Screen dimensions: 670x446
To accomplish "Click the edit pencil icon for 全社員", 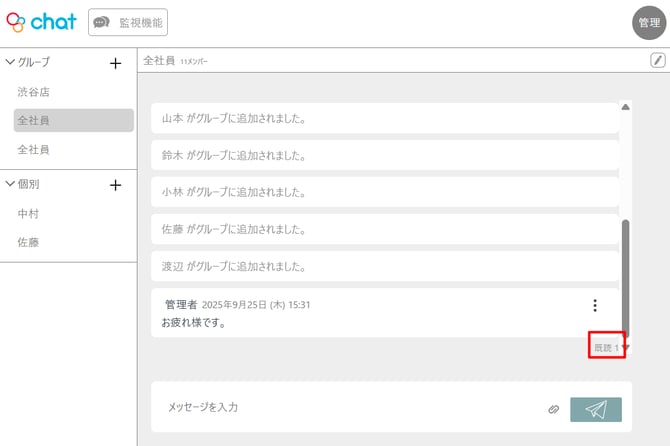I will (658, 60).
